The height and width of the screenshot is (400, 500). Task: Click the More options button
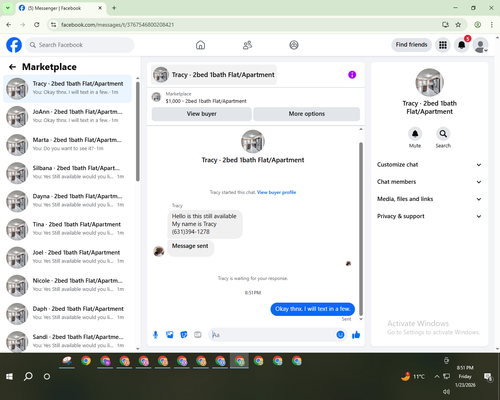click(x=307, y=114)
